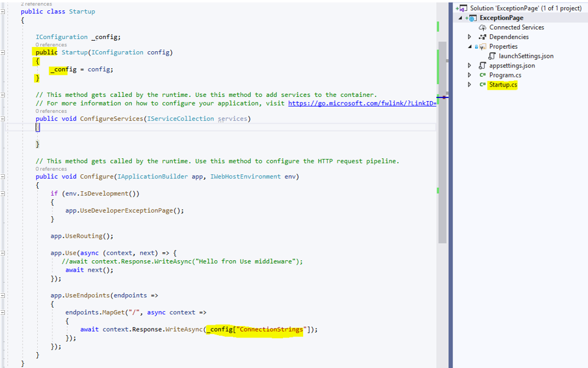The image size is (588, 368).
Task: Click the web application icon beside ExceptionPage project
Action: point(473,18)
